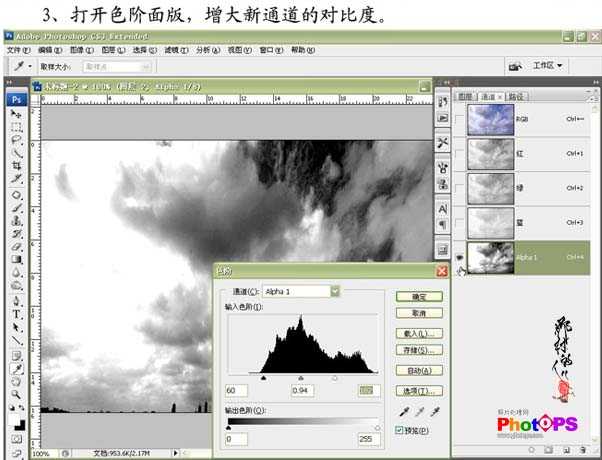
Task: Click the 自动(A) auto button
Action: [x=419, y=371]
